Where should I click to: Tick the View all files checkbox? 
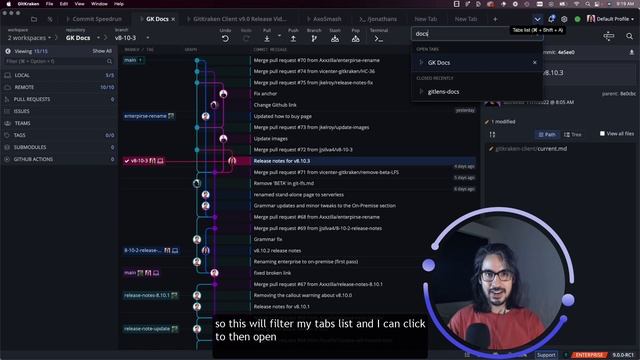tap(602, 133)
